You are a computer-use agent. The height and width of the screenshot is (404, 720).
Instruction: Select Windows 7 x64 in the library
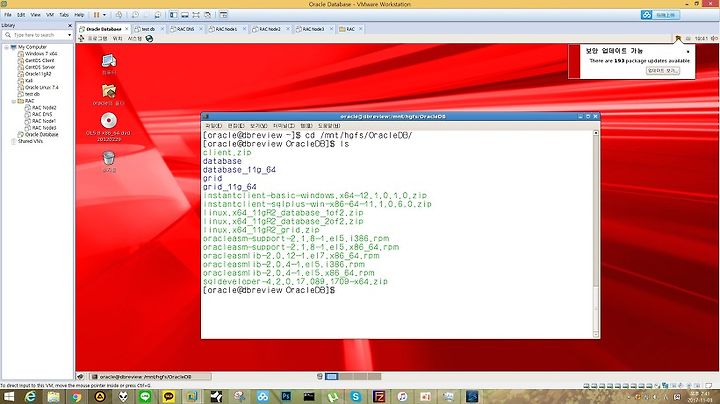[41, 54]
